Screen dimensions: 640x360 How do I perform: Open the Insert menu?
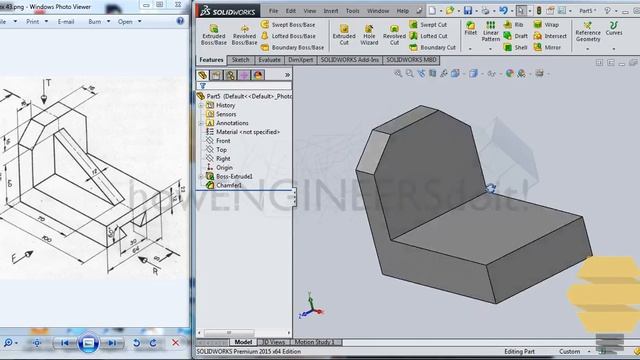point(331,11)
